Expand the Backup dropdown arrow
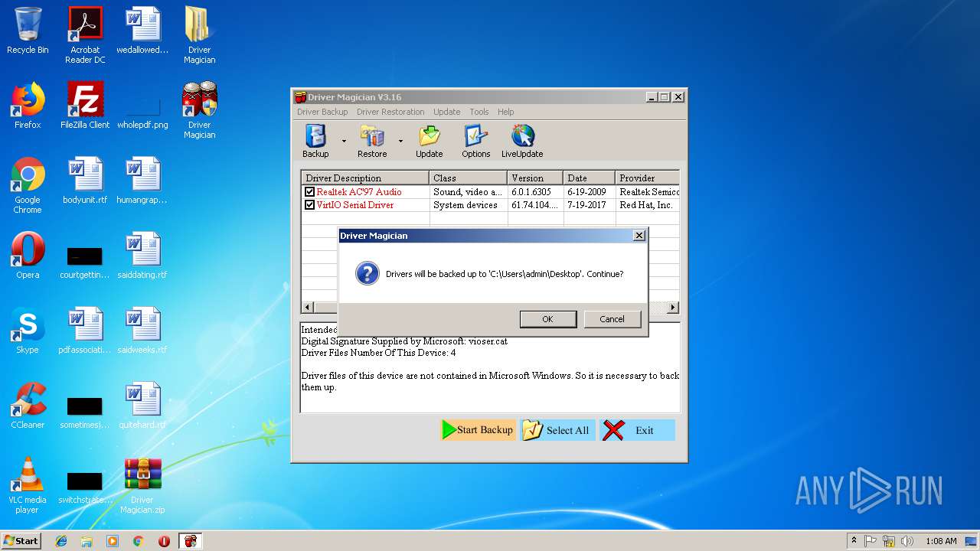 (x=344, y=142)
